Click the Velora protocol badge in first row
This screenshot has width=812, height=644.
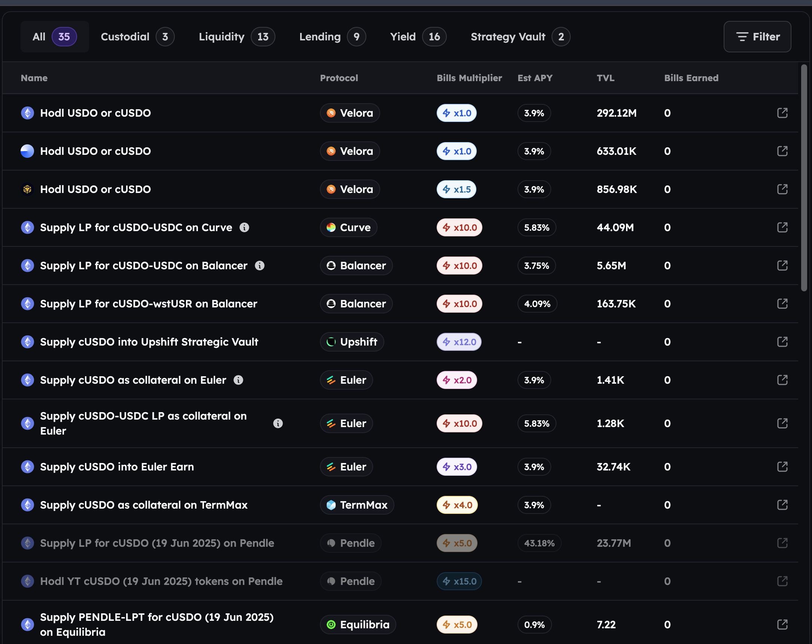pyautogui.click(x=350, y=113)
